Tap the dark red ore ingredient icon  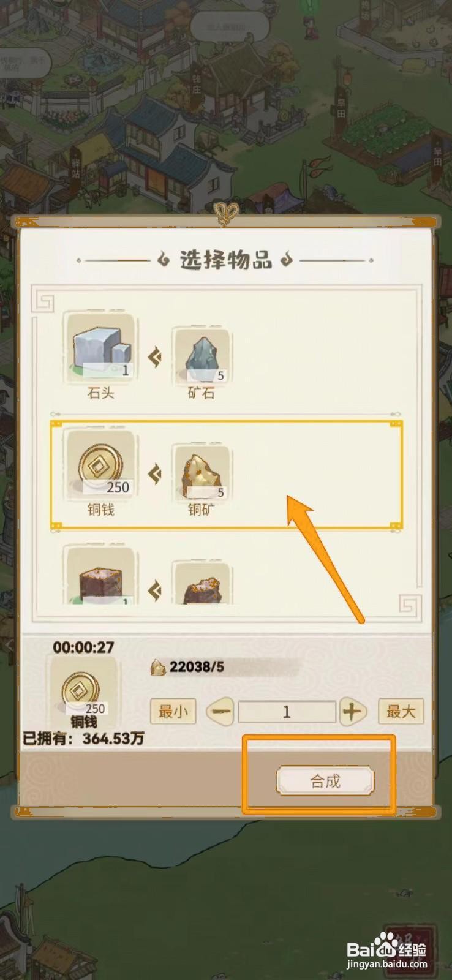tap(202, 583)
